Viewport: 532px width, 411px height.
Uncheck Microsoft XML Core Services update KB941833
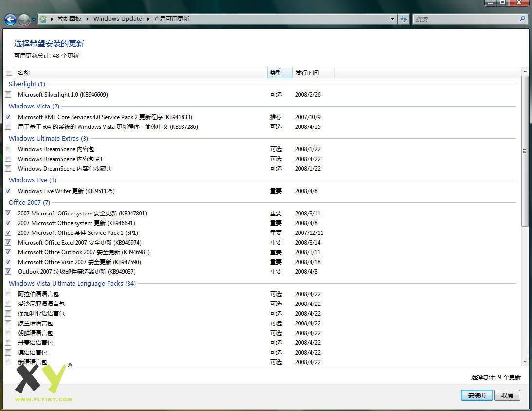(x=8, y=117)
